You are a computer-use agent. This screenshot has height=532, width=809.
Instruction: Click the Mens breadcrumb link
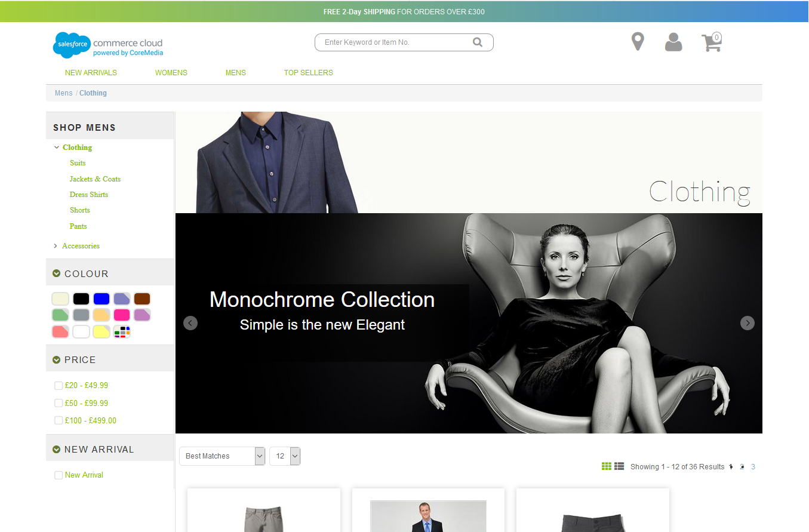tap(63, 93)
